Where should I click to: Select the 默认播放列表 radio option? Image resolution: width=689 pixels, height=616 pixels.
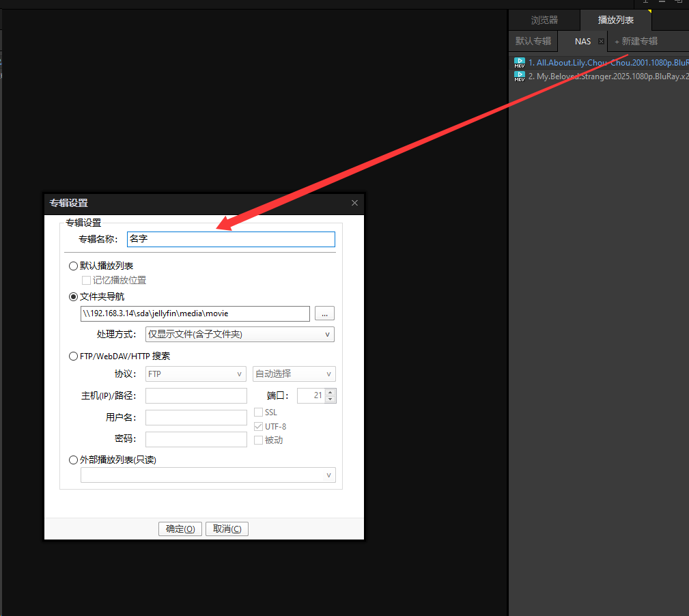73,266
